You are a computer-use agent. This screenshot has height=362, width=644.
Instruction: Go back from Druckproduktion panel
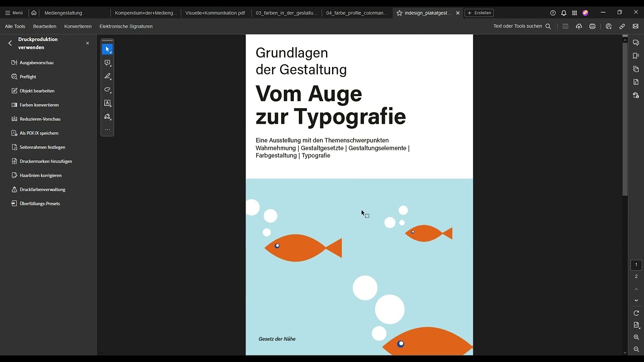coord(10,43)
